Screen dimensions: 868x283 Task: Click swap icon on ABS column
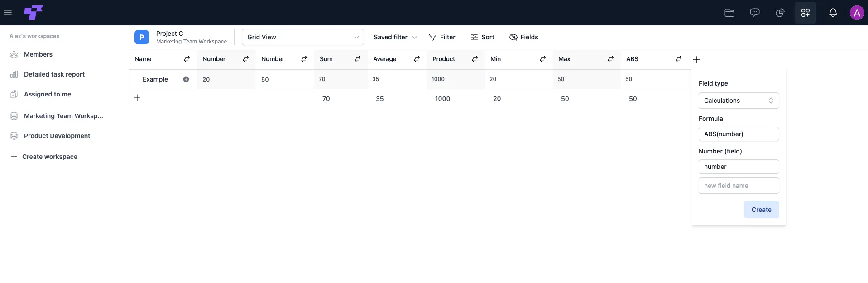click(x=679, y=59)
